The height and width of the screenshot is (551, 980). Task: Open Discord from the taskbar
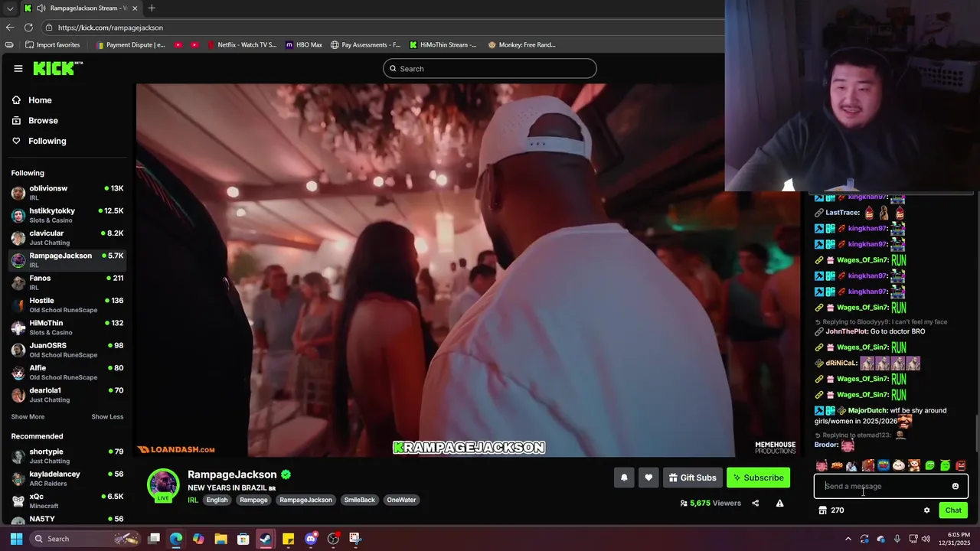[311, 539]
